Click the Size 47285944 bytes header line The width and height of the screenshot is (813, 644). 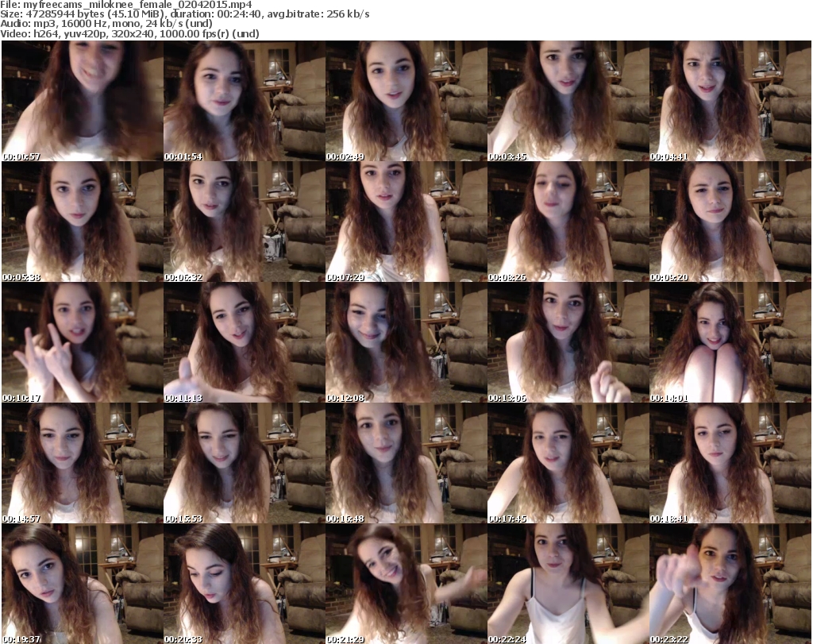point(184,14)
